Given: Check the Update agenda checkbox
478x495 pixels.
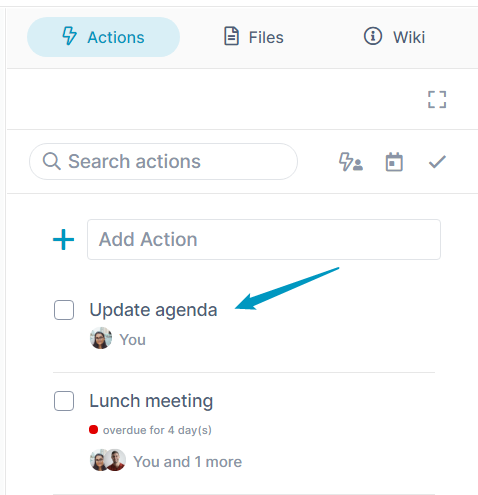Looking at the screenshot, I should [x=64, y=310].
